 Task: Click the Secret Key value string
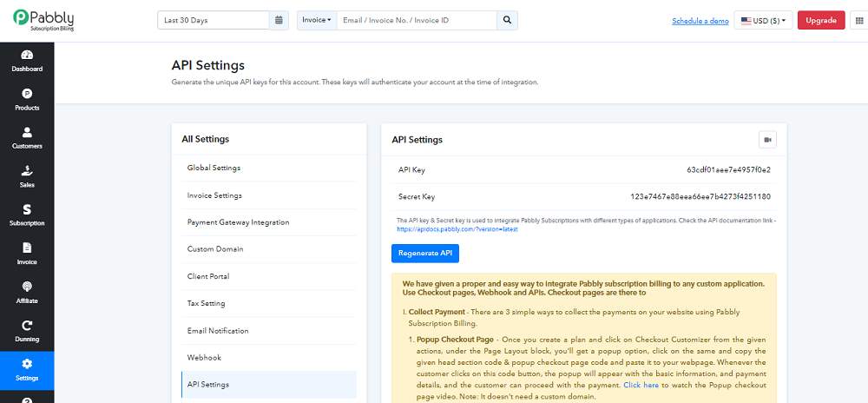point(700,196)
